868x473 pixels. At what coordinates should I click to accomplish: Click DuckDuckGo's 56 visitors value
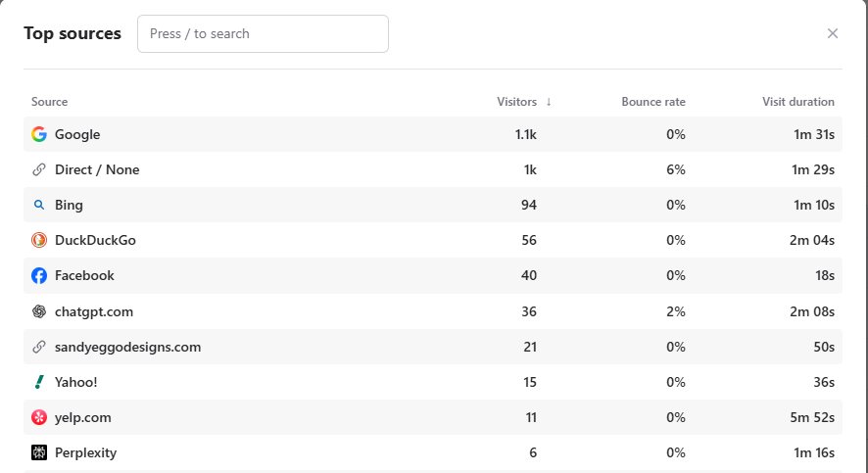(x=529, y=240)
